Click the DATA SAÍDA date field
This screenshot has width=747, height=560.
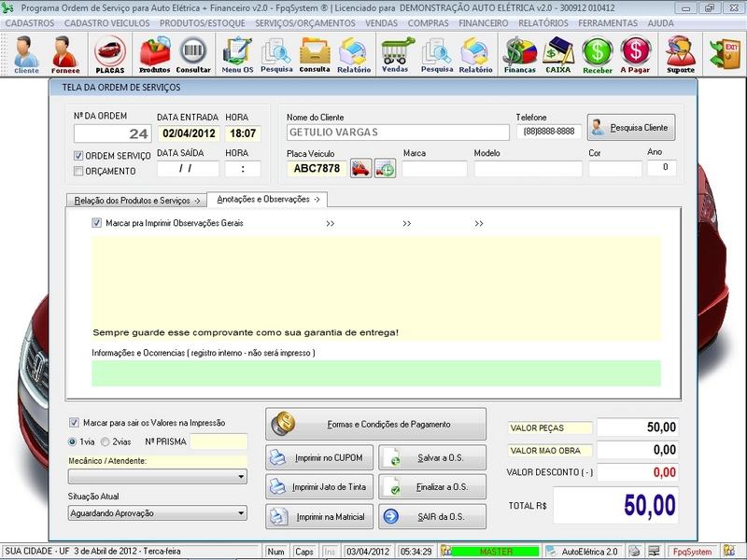[189, 169]
